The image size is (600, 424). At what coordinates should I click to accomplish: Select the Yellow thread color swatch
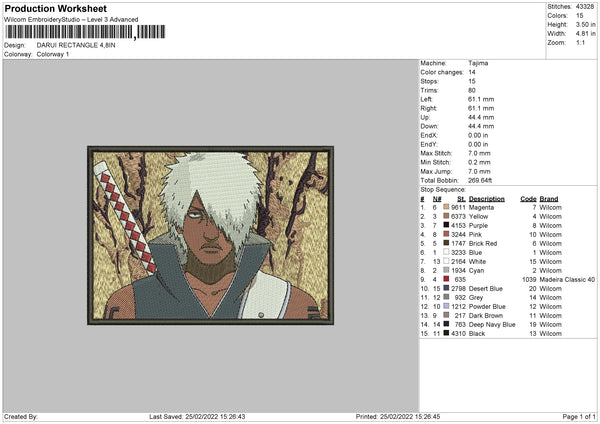446,216
